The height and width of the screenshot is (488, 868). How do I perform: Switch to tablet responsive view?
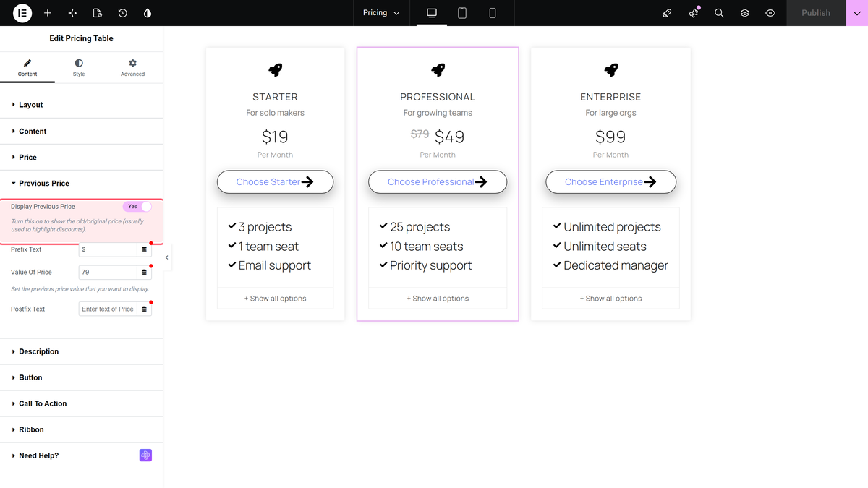[462, 13]
